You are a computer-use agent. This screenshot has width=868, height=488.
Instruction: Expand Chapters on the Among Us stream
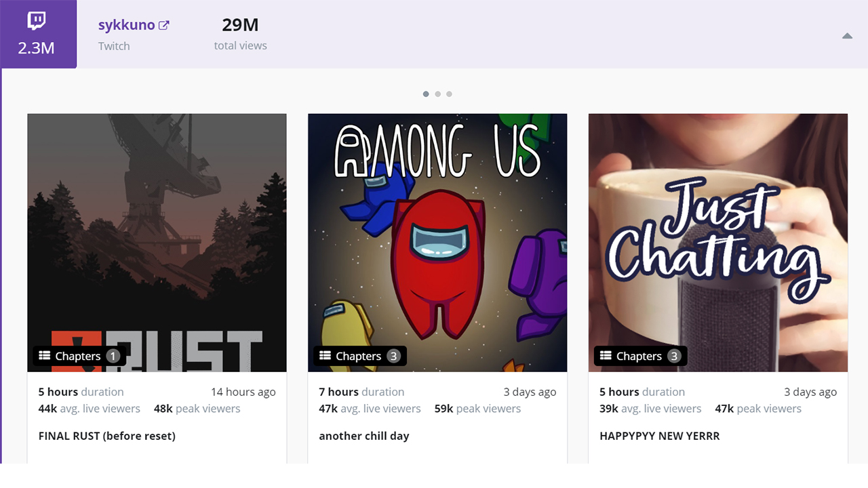360,356
